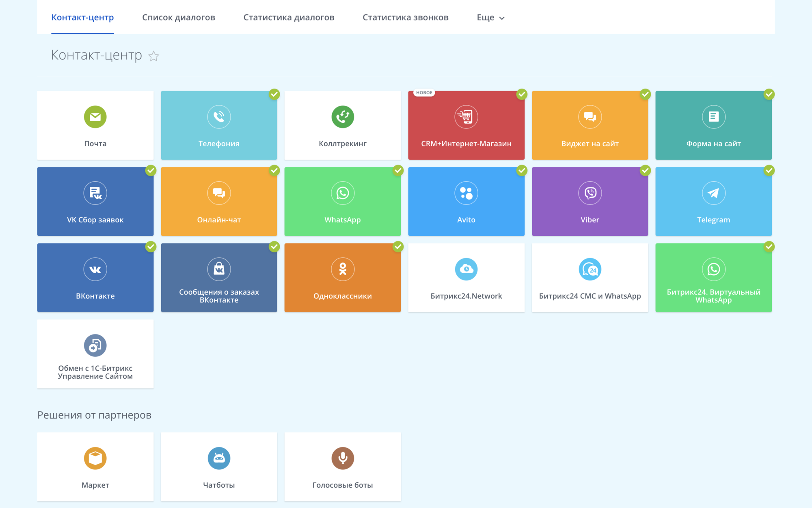Viewport: 812px width, 508px height.
Task: Toggle the favorite star next to Контакт-центр
Action: tap(153, 56)
